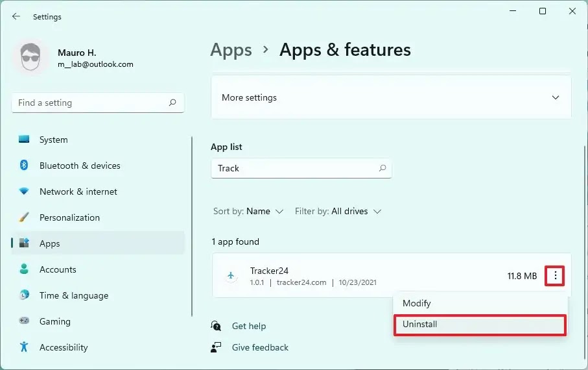Open the Filter by All drives dropdown

(338, 211)
